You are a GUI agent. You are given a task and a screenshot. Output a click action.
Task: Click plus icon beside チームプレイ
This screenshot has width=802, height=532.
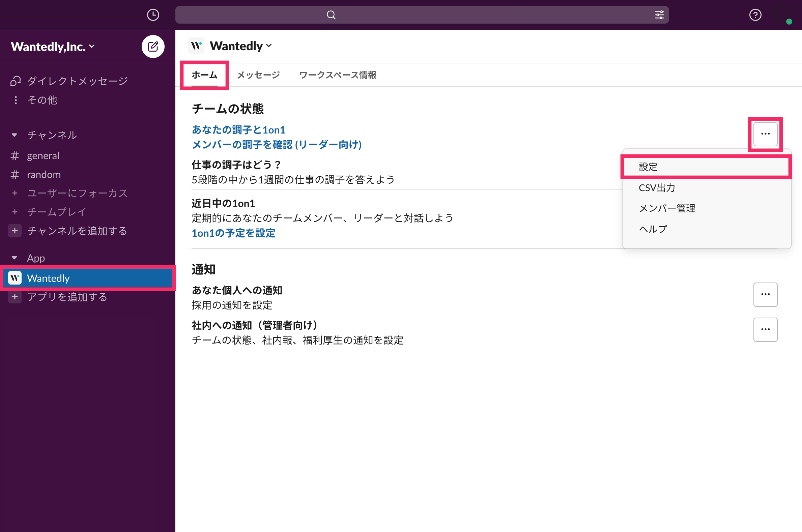tap(15, 212)
